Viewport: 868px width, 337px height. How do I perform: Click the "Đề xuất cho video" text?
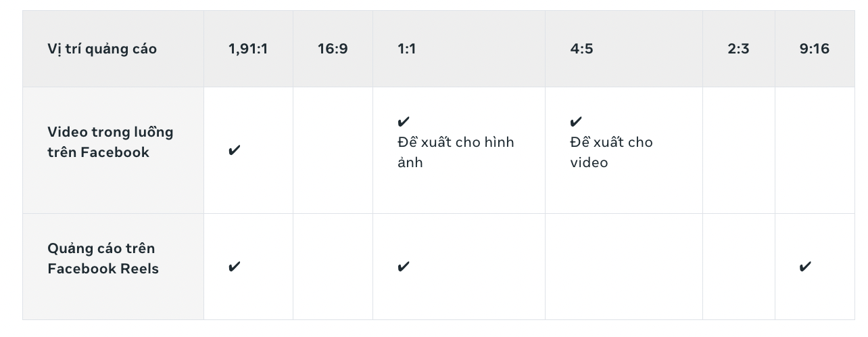click(611, 152)
